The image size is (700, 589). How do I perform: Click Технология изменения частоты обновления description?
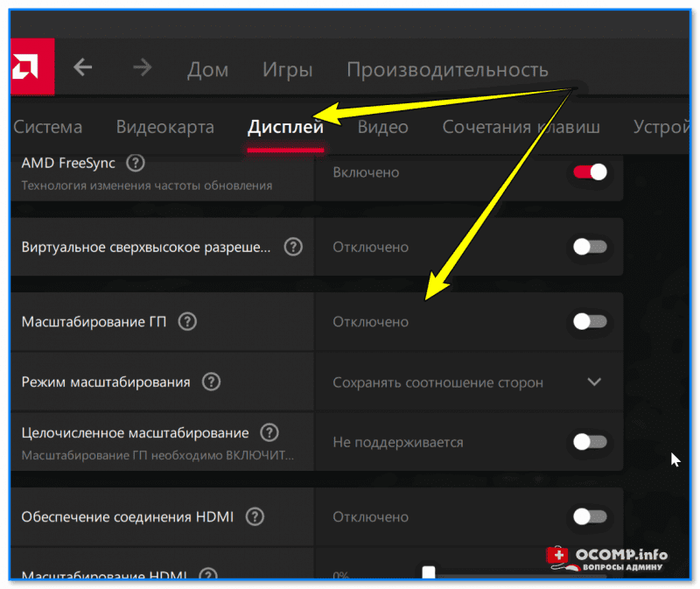tap(147, 186)
